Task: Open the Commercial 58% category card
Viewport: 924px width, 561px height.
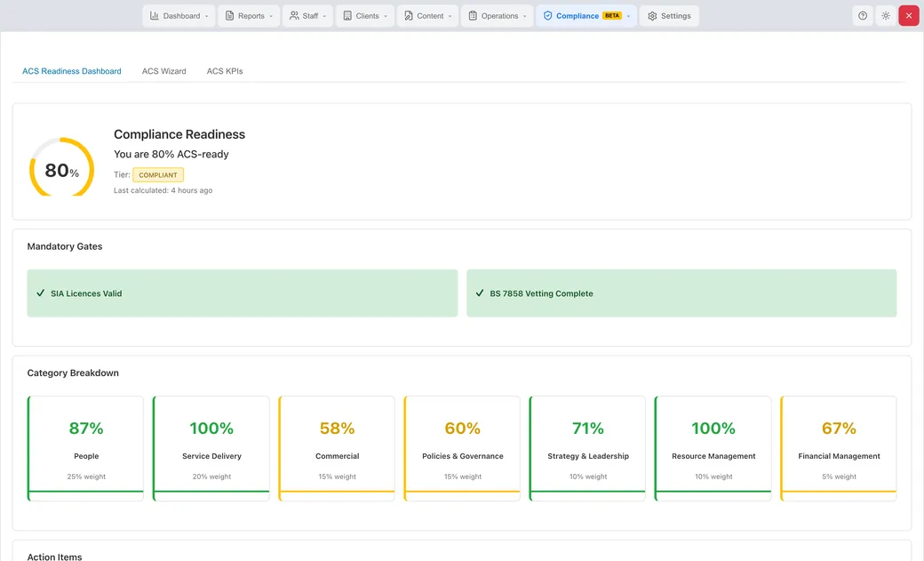Action: (337, 448)
